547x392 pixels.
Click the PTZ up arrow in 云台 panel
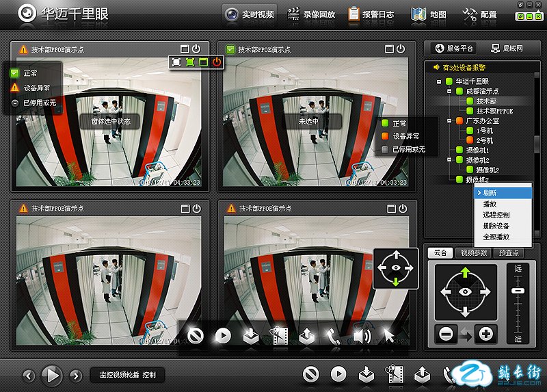pos(464,273)
